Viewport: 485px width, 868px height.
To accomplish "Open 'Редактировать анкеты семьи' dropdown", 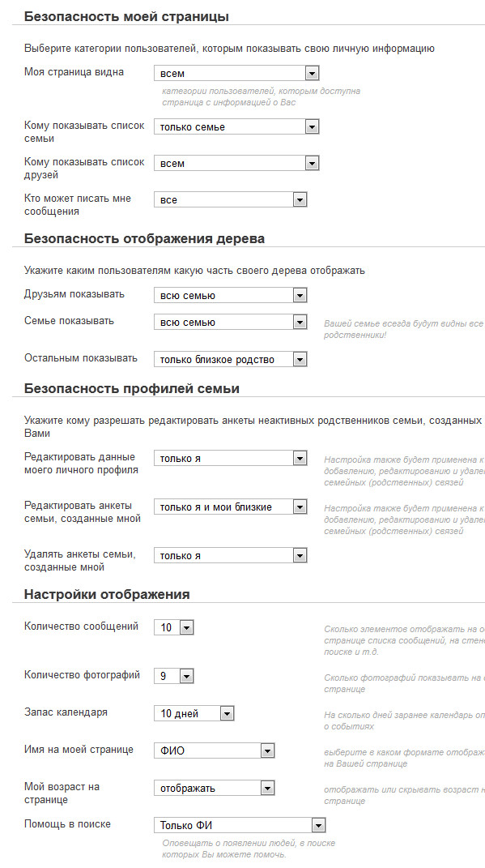I will pos(231,507).
